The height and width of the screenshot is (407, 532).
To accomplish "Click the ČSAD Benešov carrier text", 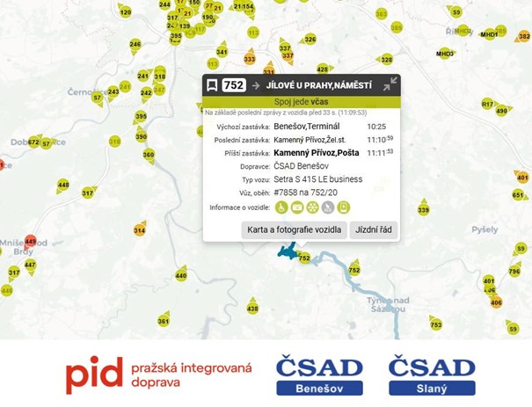I will click(x=302, y=166).
